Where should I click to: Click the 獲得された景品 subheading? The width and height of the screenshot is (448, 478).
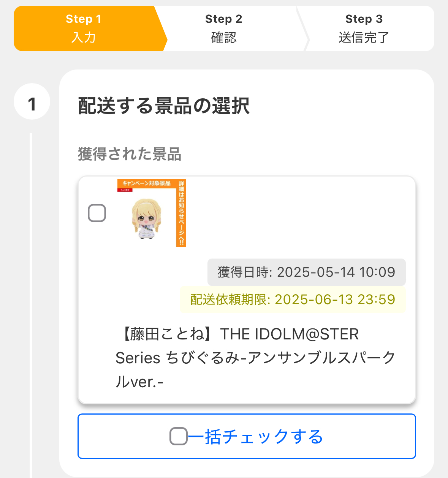(129, 154)
